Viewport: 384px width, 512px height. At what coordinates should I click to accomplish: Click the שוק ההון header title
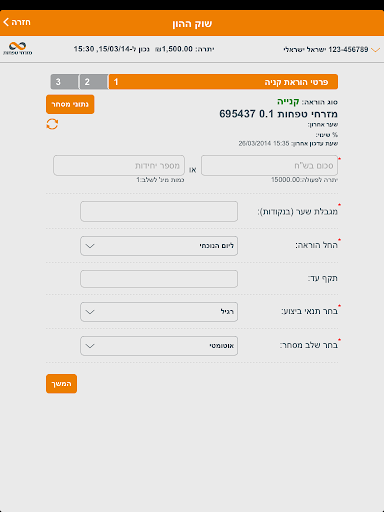click(192, 23)
